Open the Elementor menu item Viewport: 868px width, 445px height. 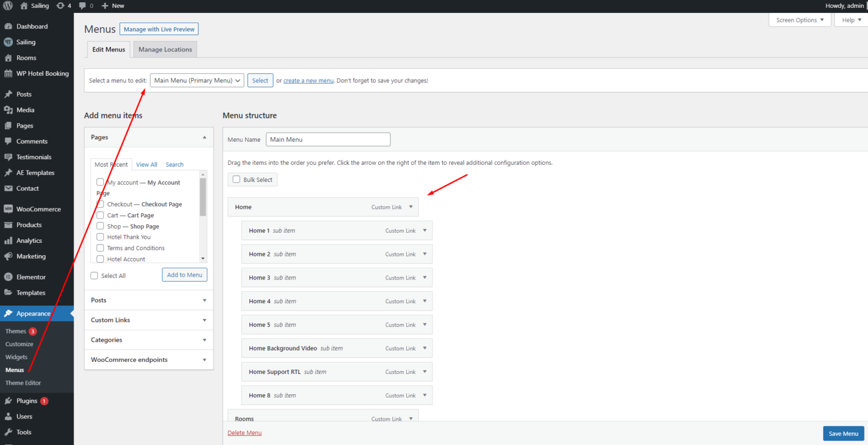click(33, 277)
